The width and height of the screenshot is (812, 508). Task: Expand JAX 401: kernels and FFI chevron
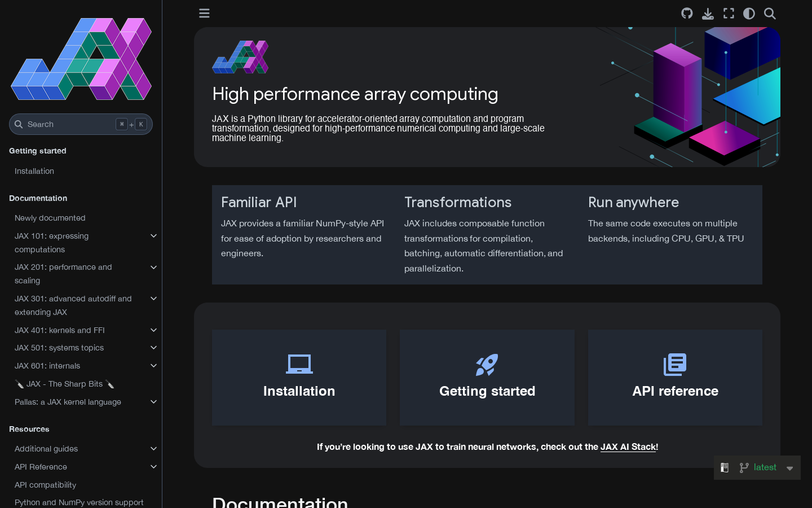pyautogui.click(x=153, y=330)
